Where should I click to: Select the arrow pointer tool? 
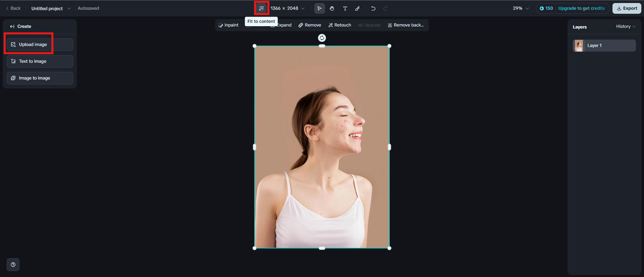pos(319,8)
